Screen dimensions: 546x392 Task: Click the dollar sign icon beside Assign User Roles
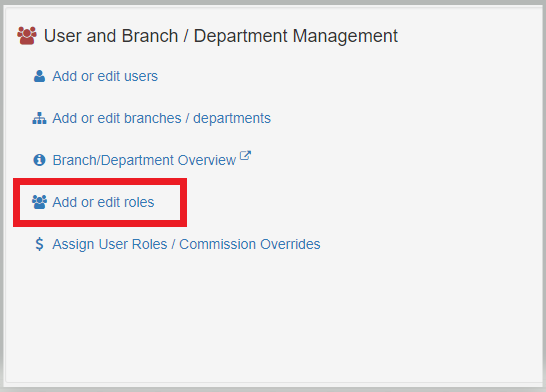pos(39,244)
